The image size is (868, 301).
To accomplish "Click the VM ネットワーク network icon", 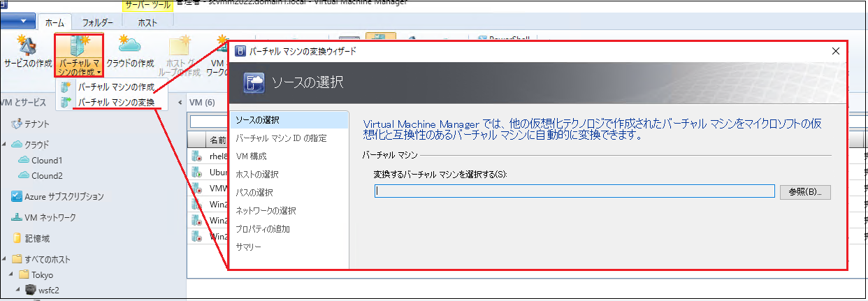I will click(17, 217).
